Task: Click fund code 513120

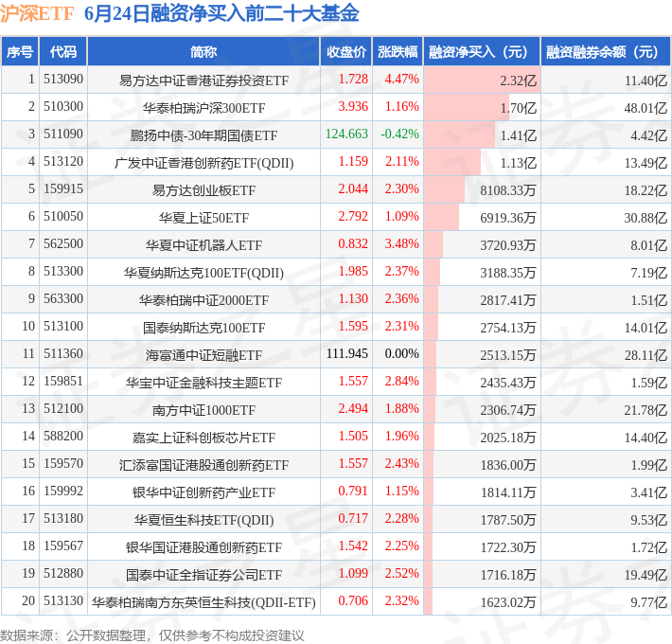Action: 63,162
